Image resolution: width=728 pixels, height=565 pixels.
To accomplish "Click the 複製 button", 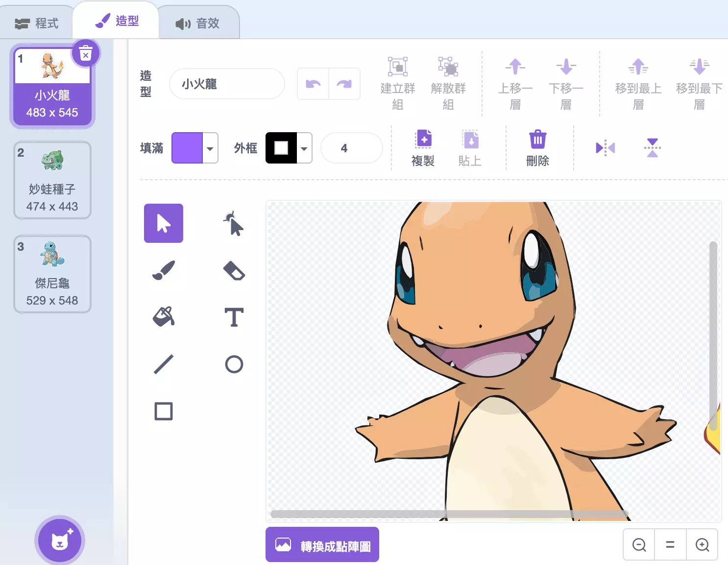I will pos(423,147).
